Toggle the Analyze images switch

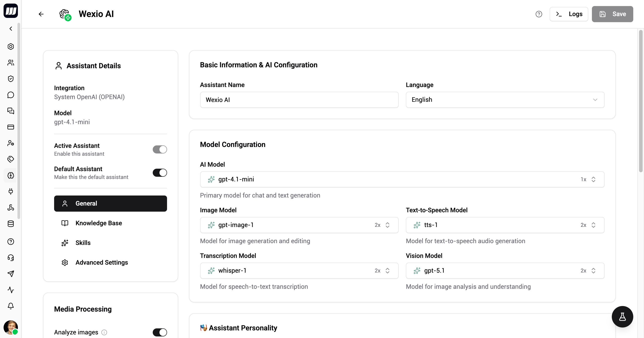click(x=160, y=332)
